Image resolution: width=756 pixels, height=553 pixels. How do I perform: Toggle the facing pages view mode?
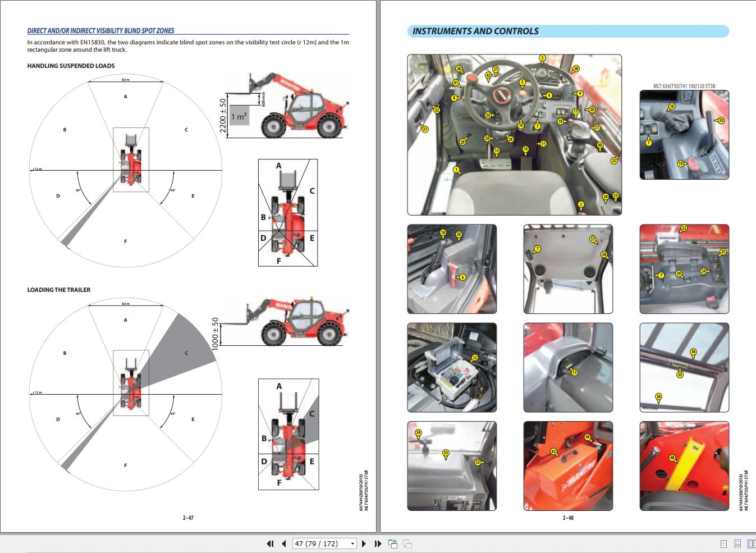click(750, 543)
